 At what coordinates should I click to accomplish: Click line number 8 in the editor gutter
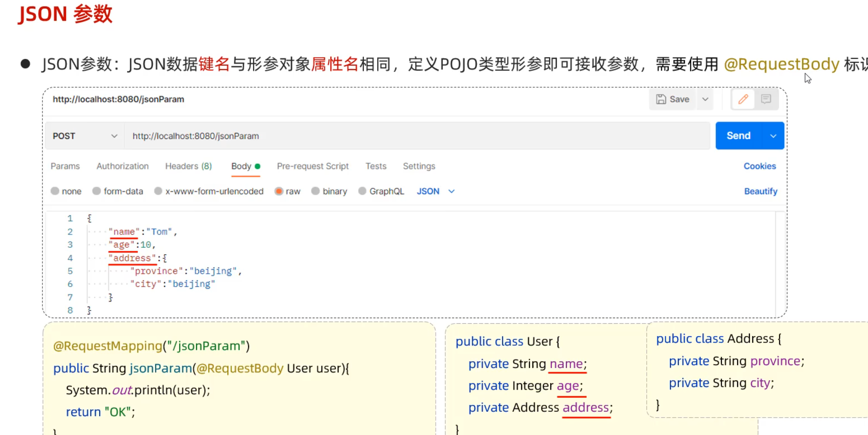point(70,310)
